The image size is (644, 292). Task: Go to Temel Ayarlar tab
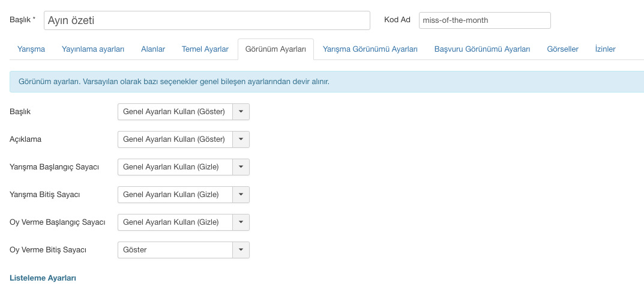[205, 49]
